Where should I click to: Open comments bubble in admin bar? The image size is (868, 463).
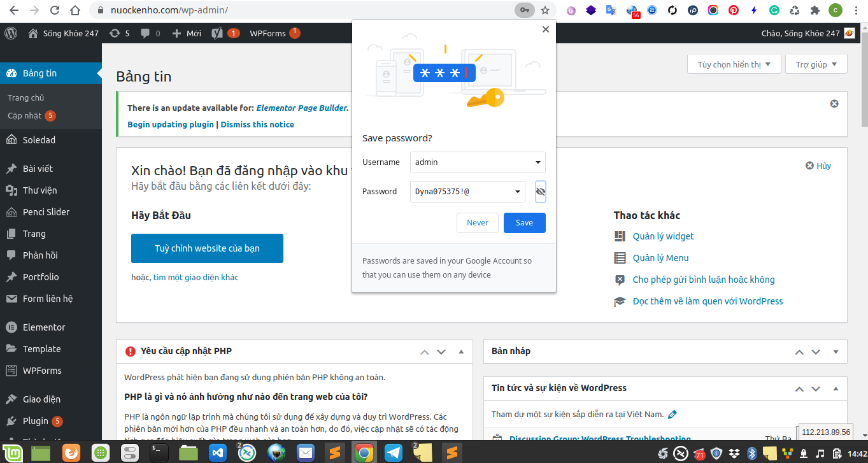pyautogui.click(x=150, y=33)
